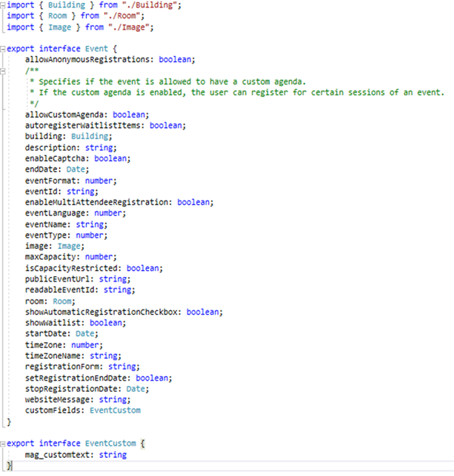Click the EventCustom type on customFields line

[x=115, y=410]
